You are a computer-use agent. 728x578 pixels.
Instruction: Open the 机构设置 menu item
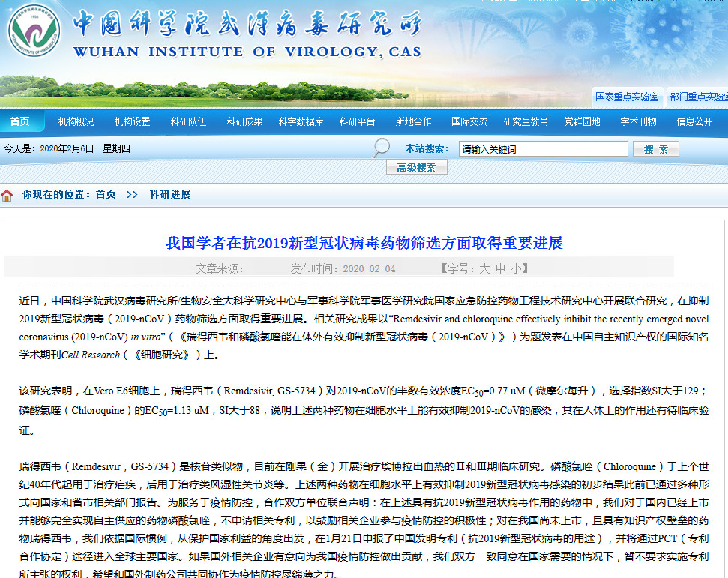click(132, 121)
